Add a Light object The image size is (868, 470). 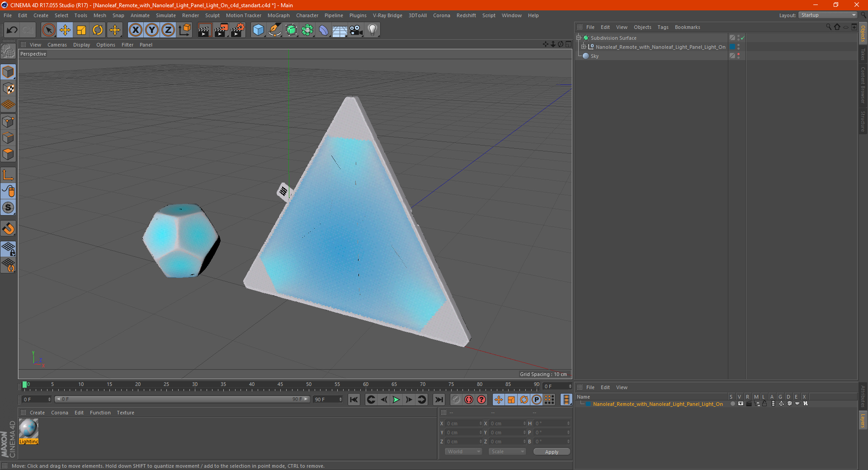point(373,30)
